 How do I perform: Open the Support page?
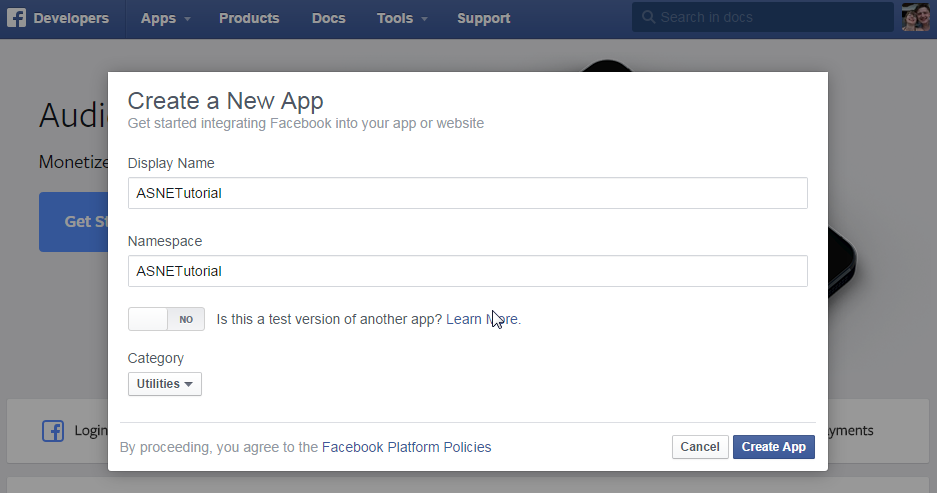tap(483, 18)
